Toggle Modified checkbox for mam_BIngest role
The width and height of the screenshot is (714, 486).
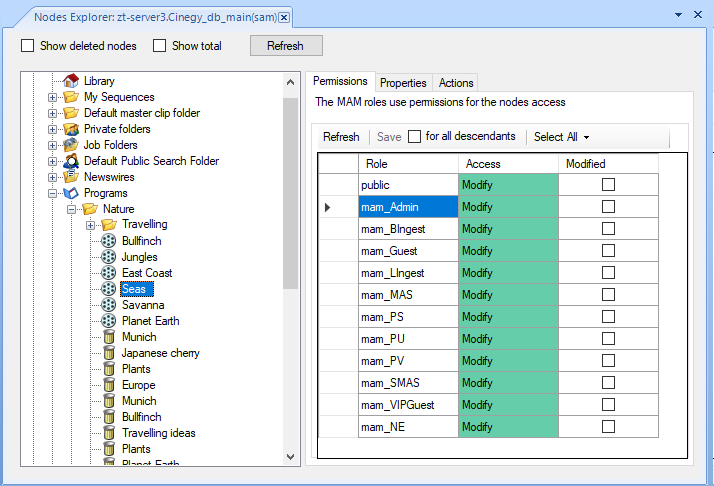click(x=608, y=228)
